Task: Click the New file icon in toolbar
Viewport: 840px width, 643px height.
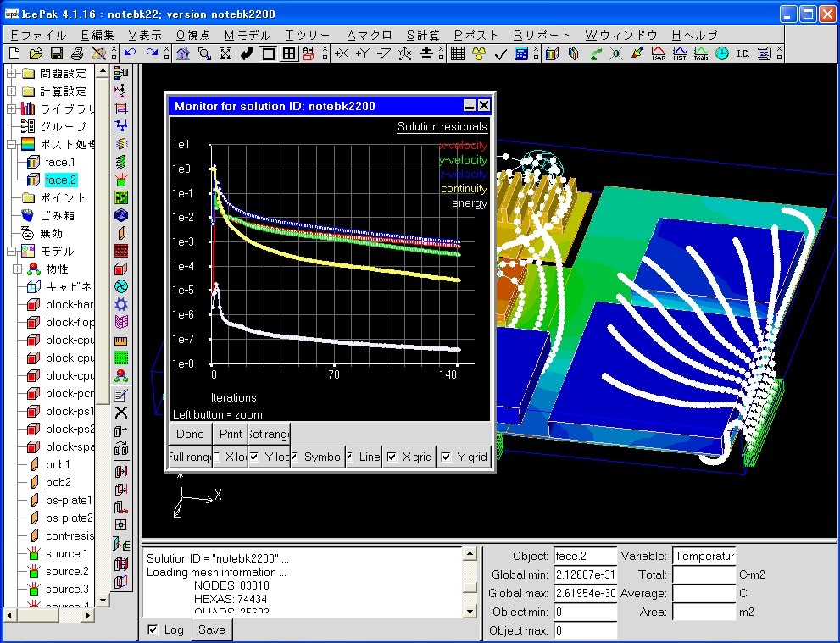Action: (14, 53)
